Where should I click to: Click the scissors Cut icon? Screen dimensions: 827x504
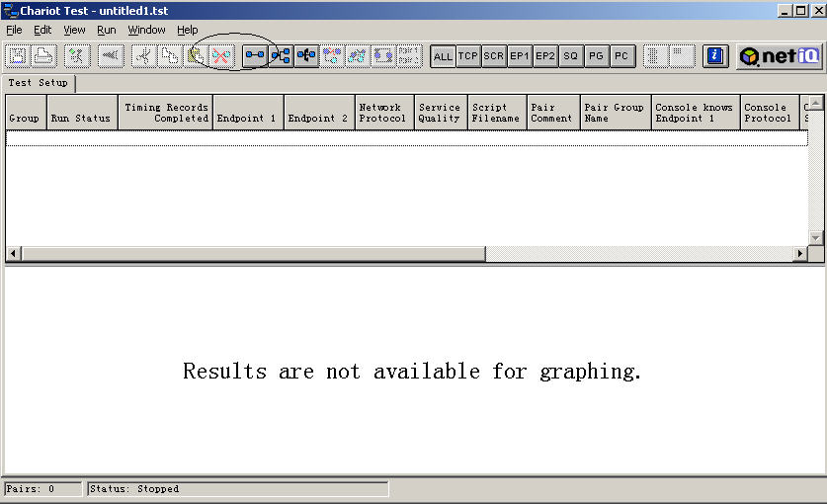tap(144, 56)
